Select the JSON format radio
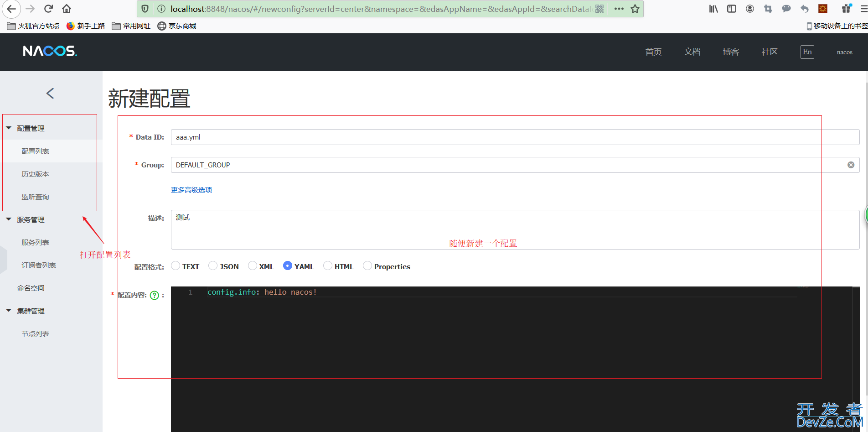Viewport: 868px width, 432px height. (213, 266)
